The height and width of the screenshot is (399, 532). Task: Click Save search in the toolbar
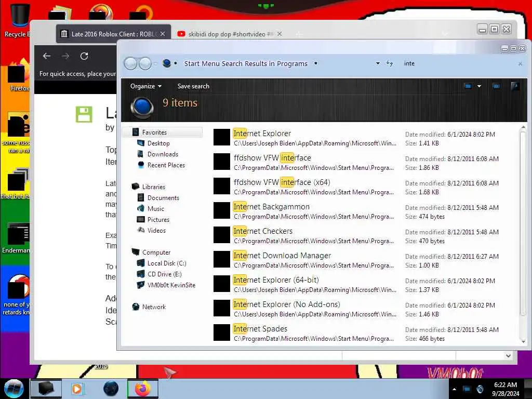click(193, 86)
